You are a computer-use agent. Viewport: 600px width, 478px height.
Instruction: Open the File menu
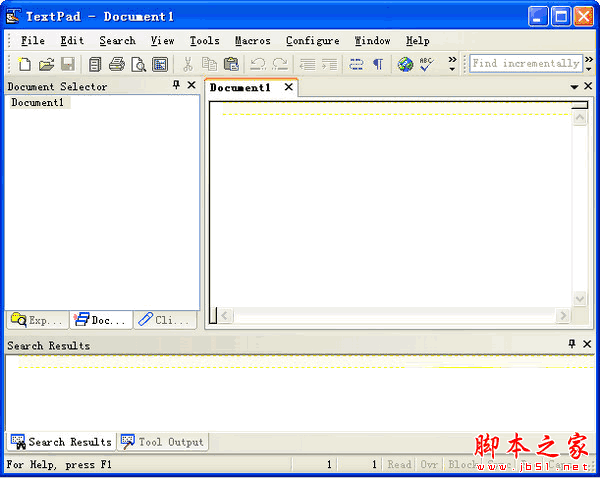[x=33, y=41]
